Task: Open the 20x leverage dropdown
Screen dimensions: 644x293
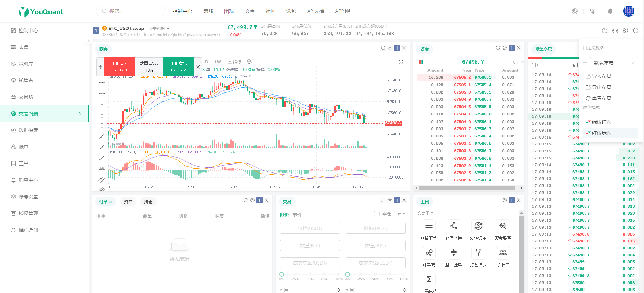Action: click(x=399, y=214)
